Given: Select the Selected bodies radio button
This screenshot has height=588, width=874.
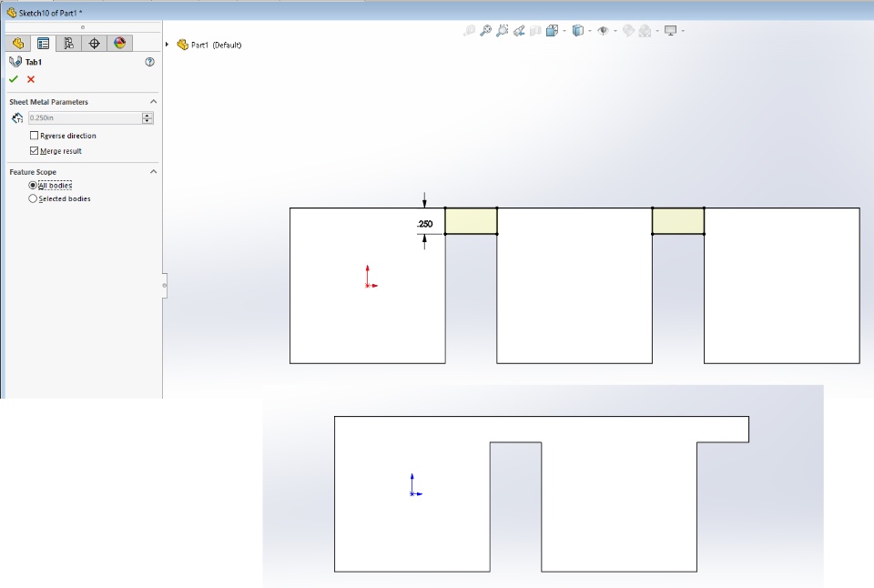Looking at the screenshot, I should point(33,198).
